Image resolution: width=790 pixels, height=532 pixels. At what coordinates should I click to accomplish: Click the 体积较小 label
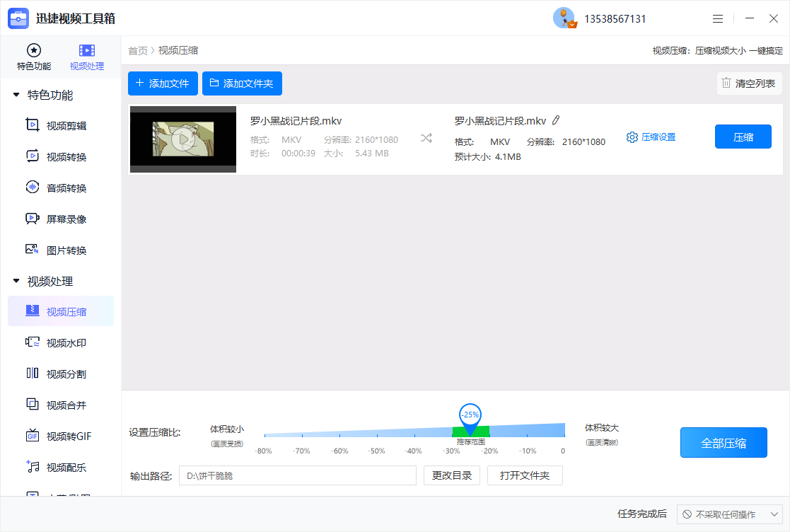click(227, 429)
